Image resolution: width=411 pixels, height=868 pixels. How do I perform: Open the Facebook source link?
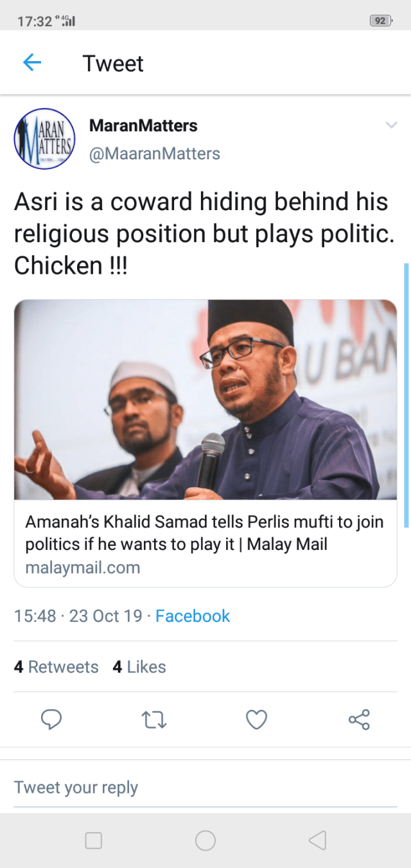pyautogui.click(x=193, y=616)
